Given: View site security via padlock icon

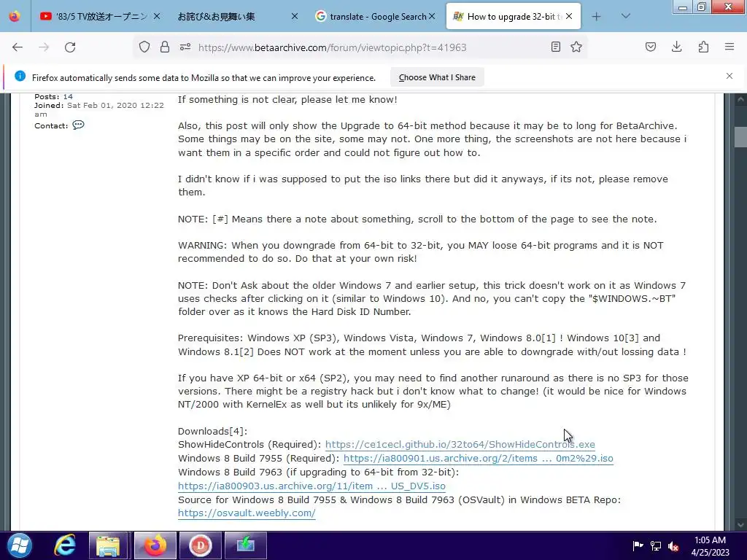Looking at the screenshot, I should pos(165,47).
